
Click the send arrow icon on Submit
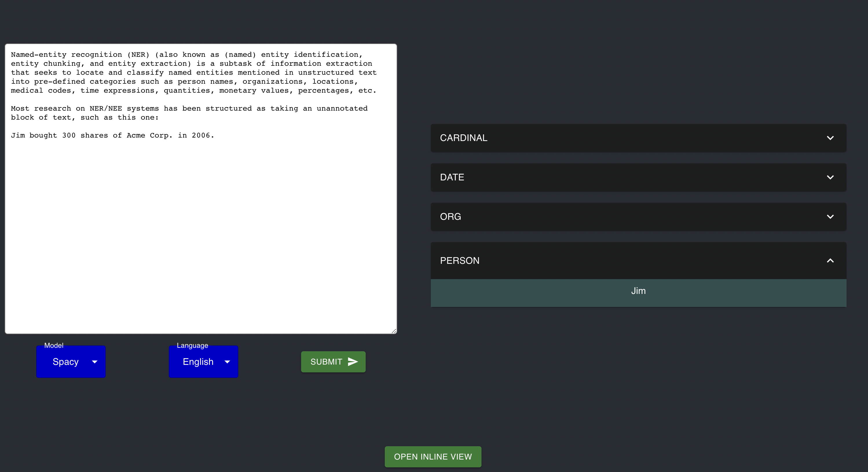pos(352,361)
